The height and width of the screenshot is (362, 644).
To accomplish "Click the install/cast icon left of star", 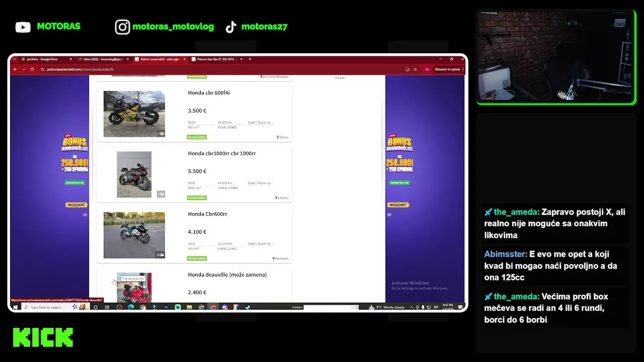I will 407,69.
